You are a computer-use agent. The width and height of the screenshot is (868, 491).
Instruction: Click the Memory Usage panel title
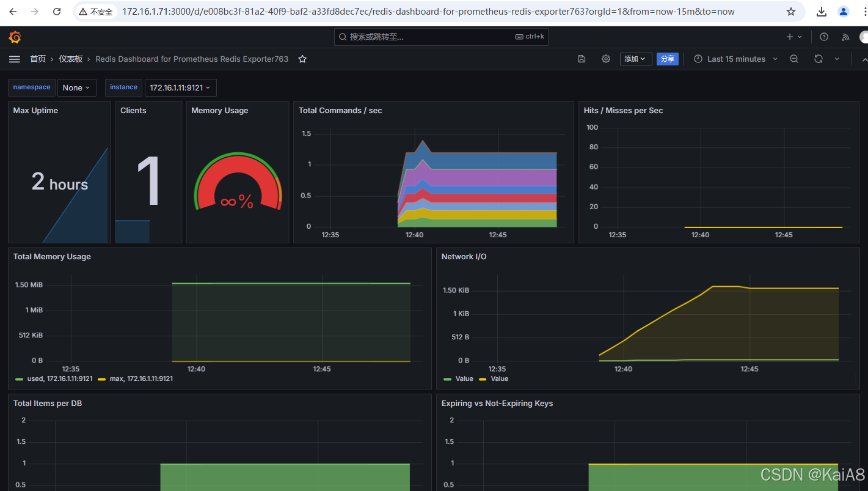[x=220, y=111]
